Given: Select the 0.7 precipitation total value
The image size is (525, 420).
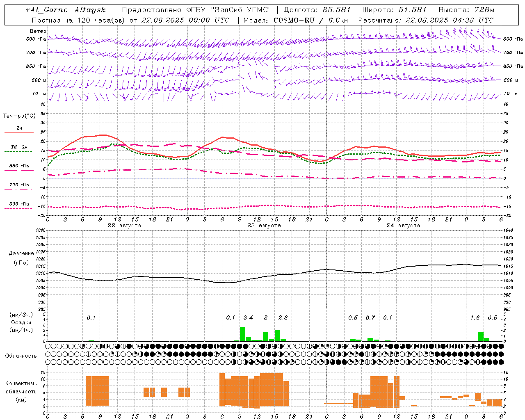Looking at the screenshot, I should pyautogui.click(x=370, y=317).
